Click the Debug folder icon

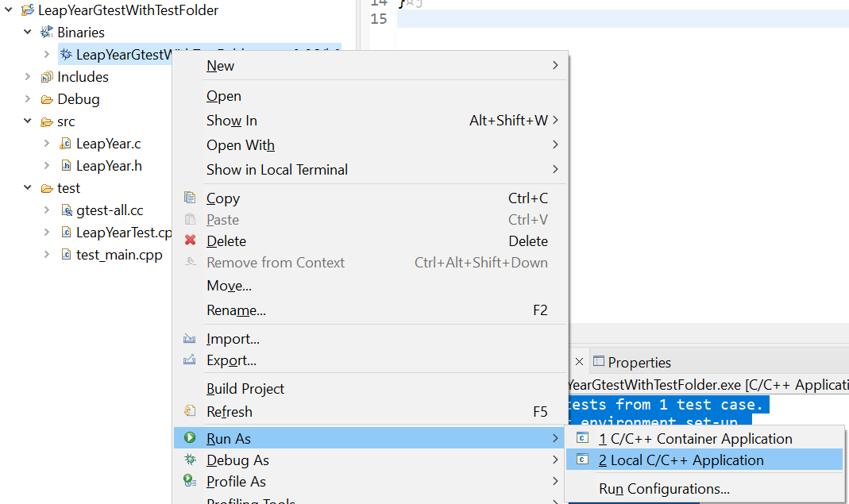47,99
